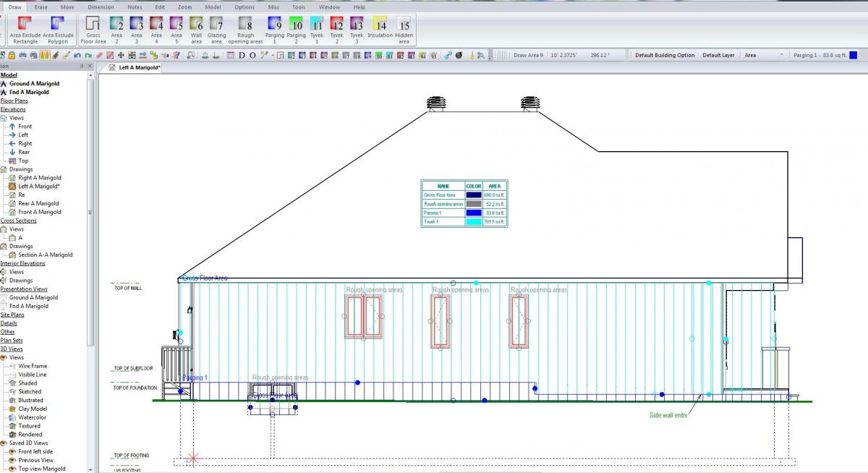Viewport: 868px width, 473px height.
Task: Click the Parging 1 color swatch in status bar
Action: 851,54
